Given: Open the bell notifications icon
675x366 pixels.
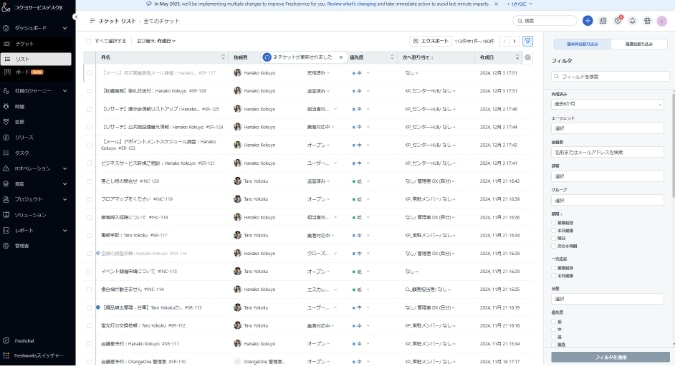Looking at the screenshot, I should pos(632,21).
